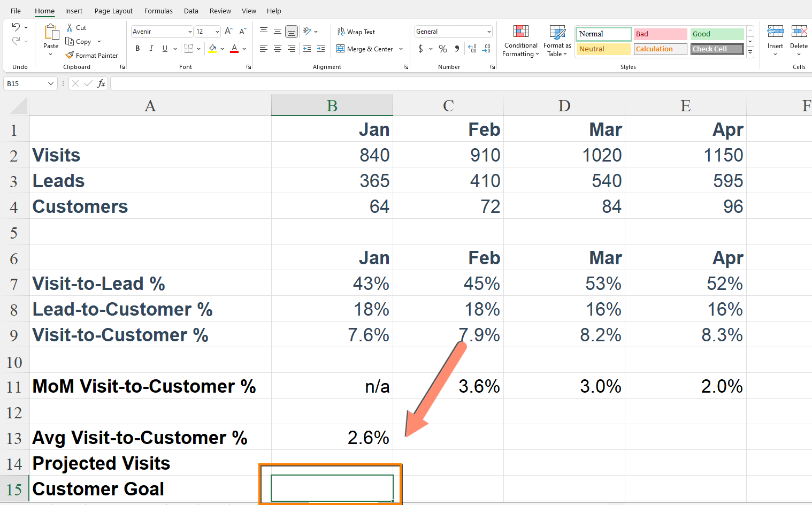Screen dimensions: 812x505
Task: Cut the selection with scissors icon
Action: [70, 27]
